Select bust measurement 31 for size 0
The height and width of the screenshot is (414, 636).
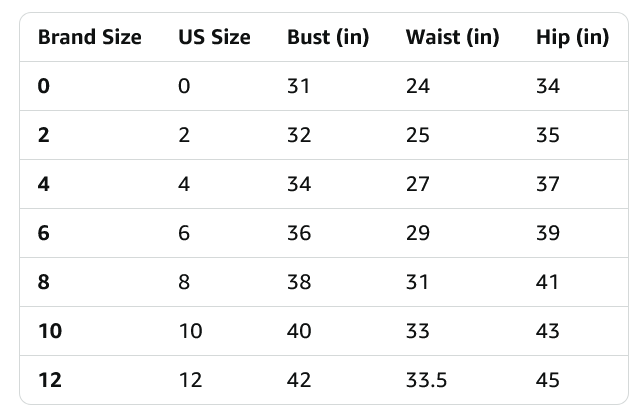point(299,86)
